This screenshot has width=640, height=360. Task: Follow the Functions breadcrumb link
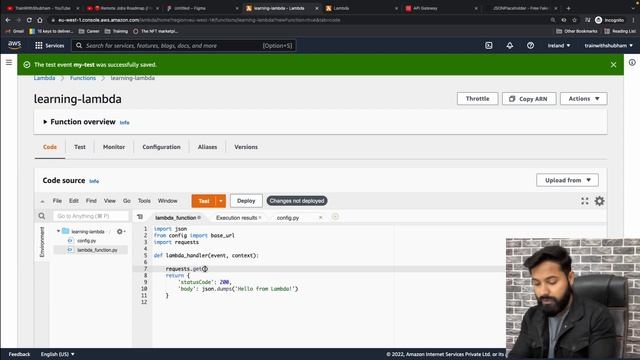click(x=83, y=78)
